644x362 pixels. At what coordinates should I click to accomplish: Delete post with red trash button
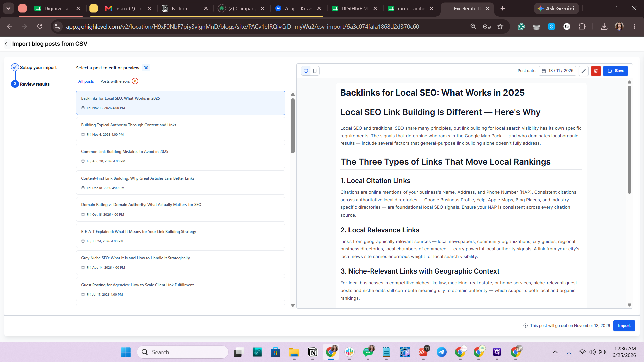pos(596,71)
